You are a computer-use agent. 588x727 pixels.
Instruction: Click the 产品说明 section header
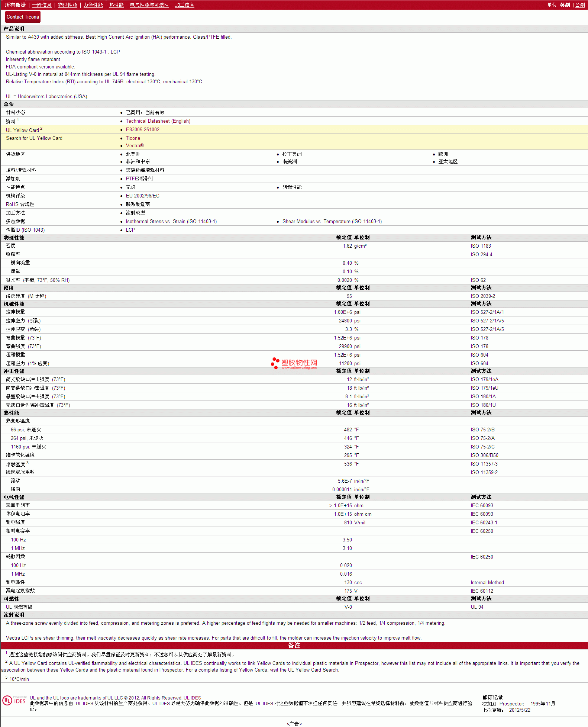[294, 29]
